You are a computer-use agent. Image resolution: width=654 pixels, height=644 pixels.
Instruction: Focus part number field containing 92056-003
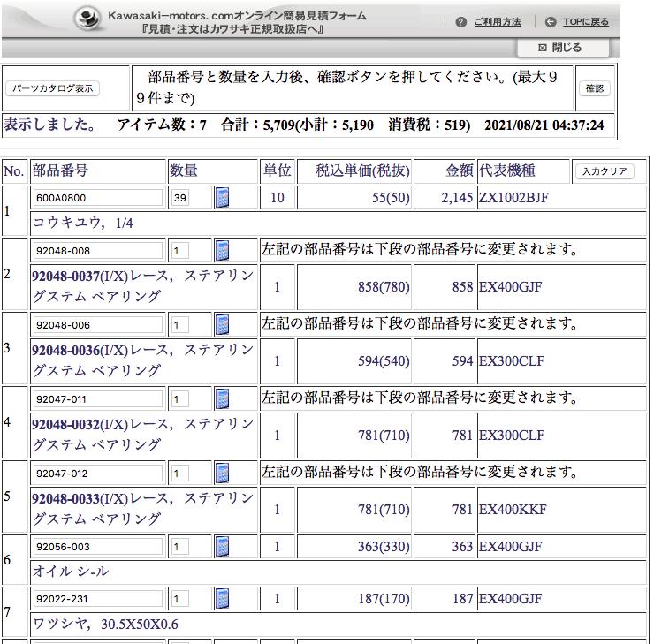click(98, 547)
